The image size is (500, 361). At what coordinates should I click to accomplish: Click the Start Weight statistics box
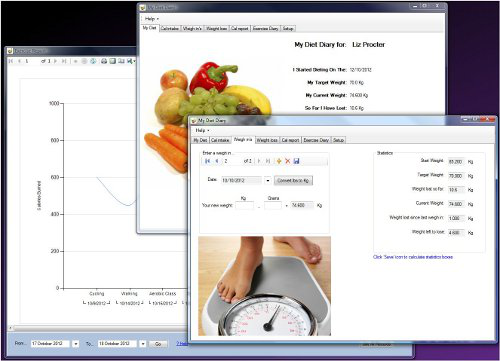pos(456,162)
